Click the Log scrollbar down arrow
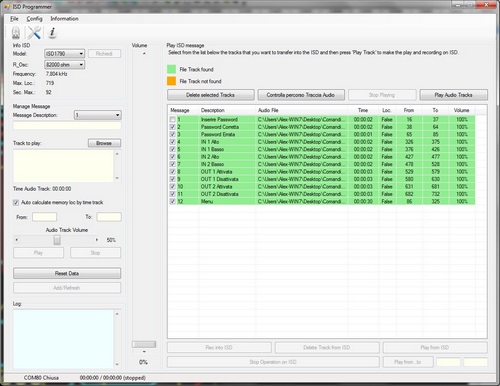Screen dimensions: 500x386 pyautogui.click(x=117, y=364)
